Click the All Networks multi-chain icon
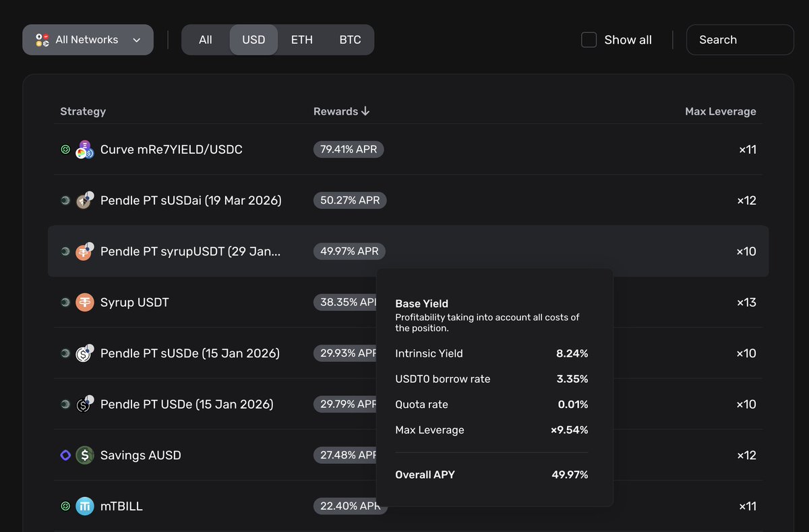The width and height of the screenshot is (809, 532). pos(42,40)
